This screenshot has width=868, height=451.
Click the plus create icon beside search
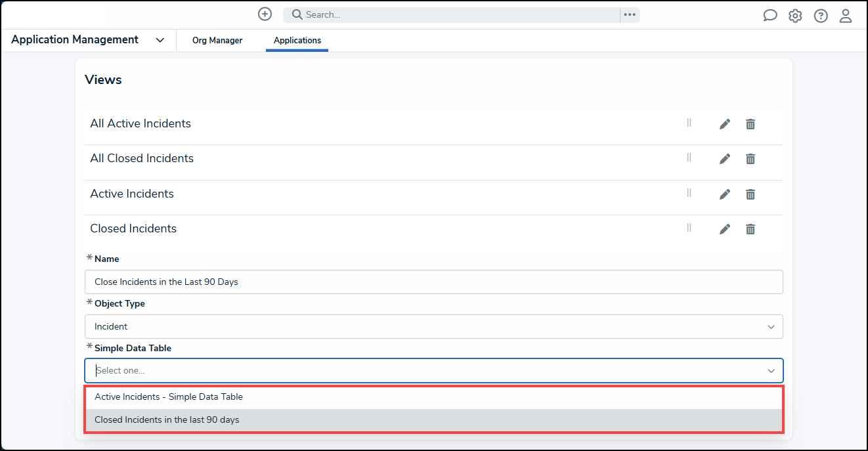265,14
